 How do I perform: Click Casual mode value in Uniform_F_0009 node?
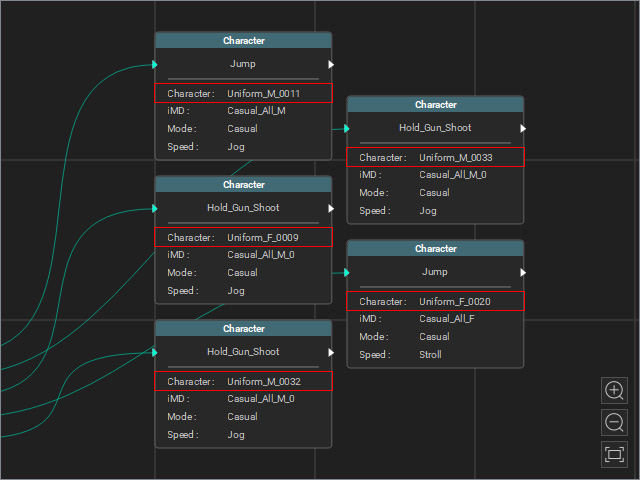242,273
